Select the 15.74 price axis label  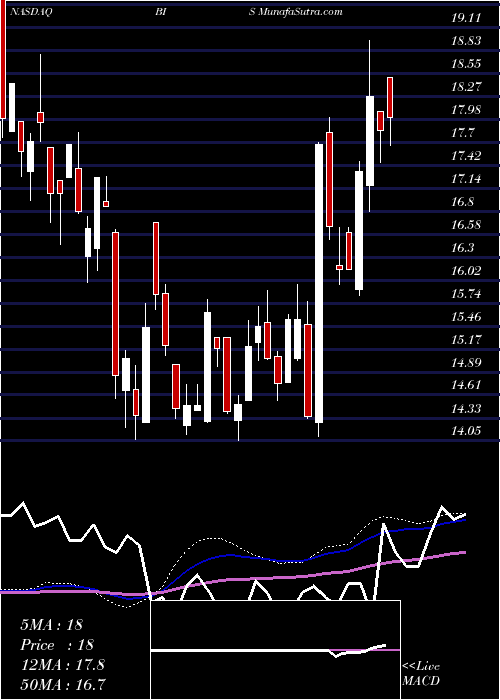pyautogui.click(x=466, y=294)
